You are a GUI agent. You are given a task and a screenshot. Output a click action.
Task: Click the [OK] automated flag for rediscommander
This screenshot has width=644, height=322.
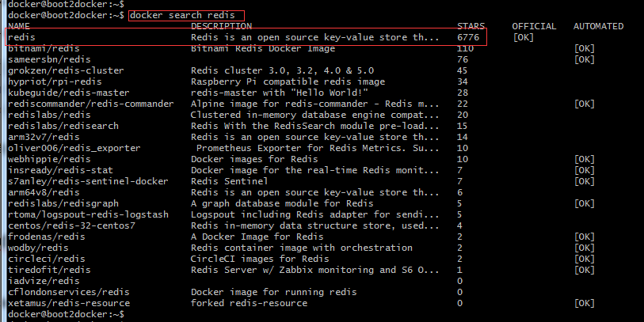584,104
